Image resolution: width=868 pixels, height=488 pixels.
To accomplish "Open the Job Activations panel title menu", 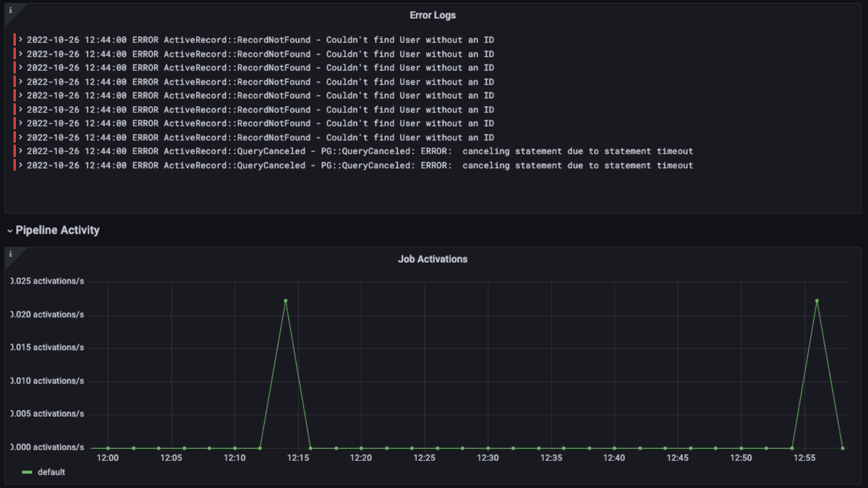I will pos(432,259).
